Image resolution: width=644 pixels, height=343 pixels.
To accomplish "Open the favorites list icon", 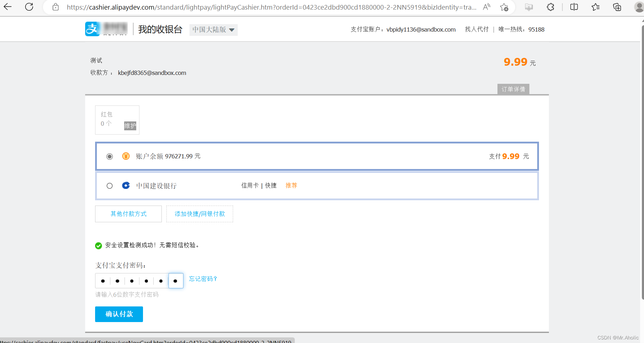I will (x=595, y=7).
